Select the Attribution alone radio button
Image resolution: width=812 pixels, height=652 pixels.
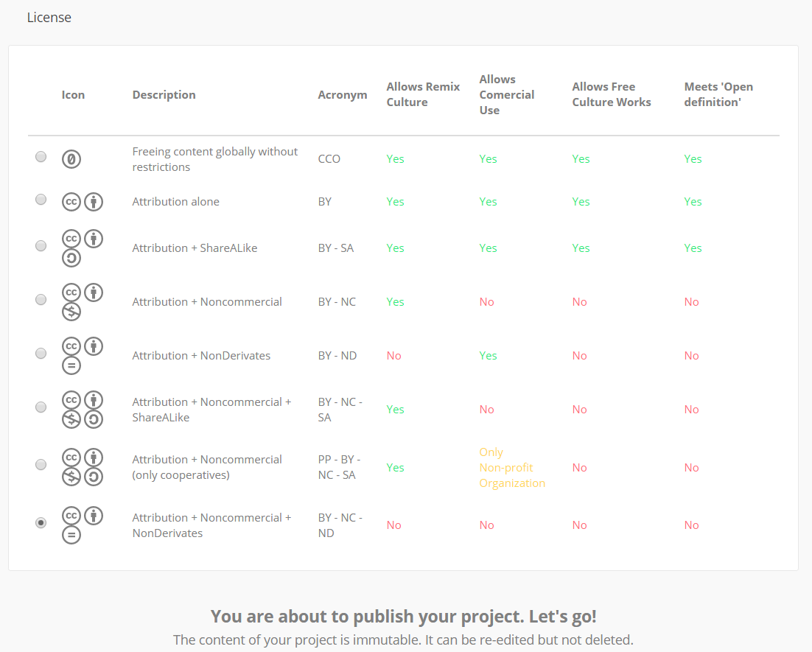coord(41,200)
